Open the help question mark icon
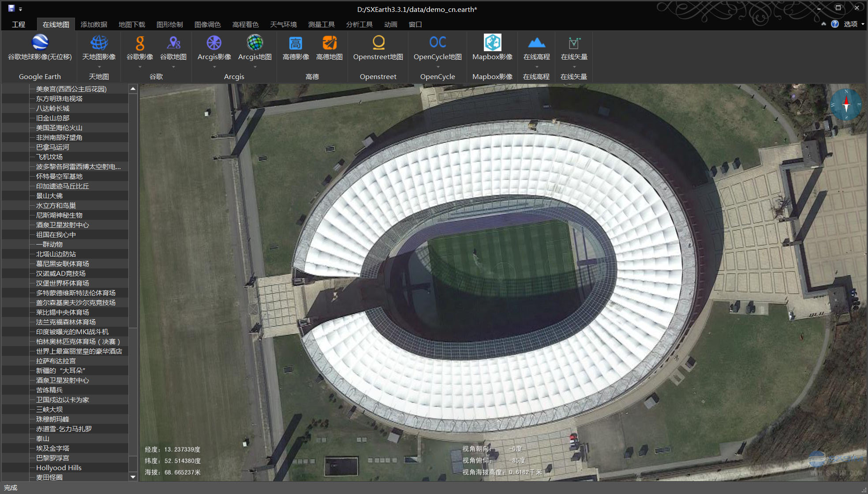The height and width of the screenshot is (494, 868). (x=835, y=24)
